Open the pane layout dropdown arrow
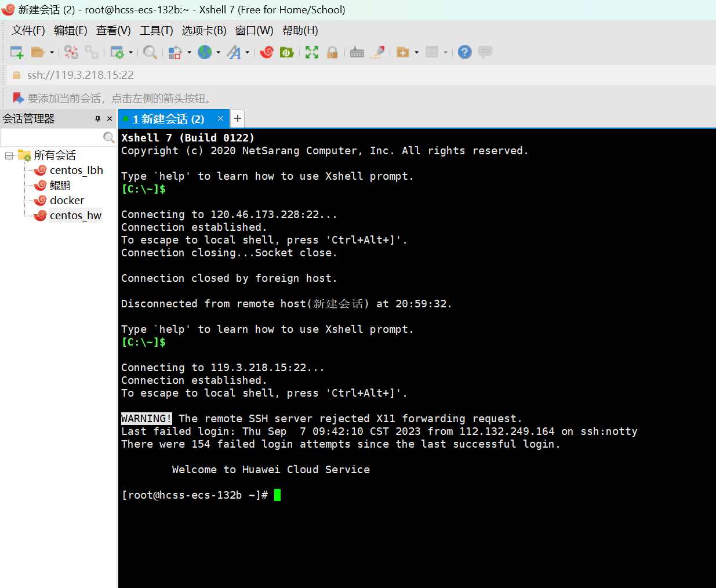 tap(445, 53)
